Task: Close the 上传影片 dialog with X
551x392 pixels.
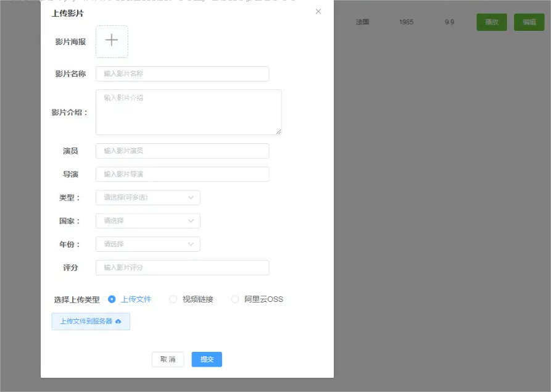Action: [318, 12]
